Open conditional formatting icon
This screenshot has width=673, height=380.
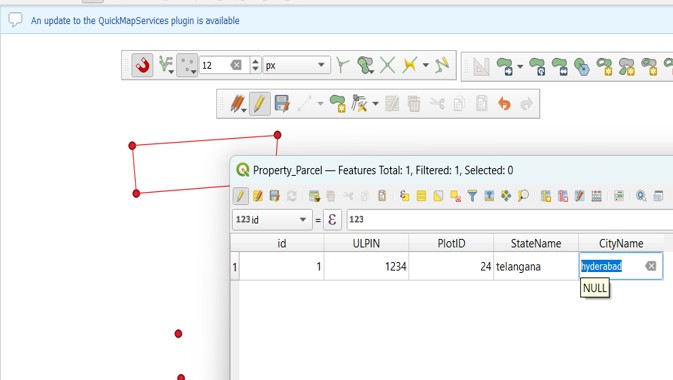618,196
